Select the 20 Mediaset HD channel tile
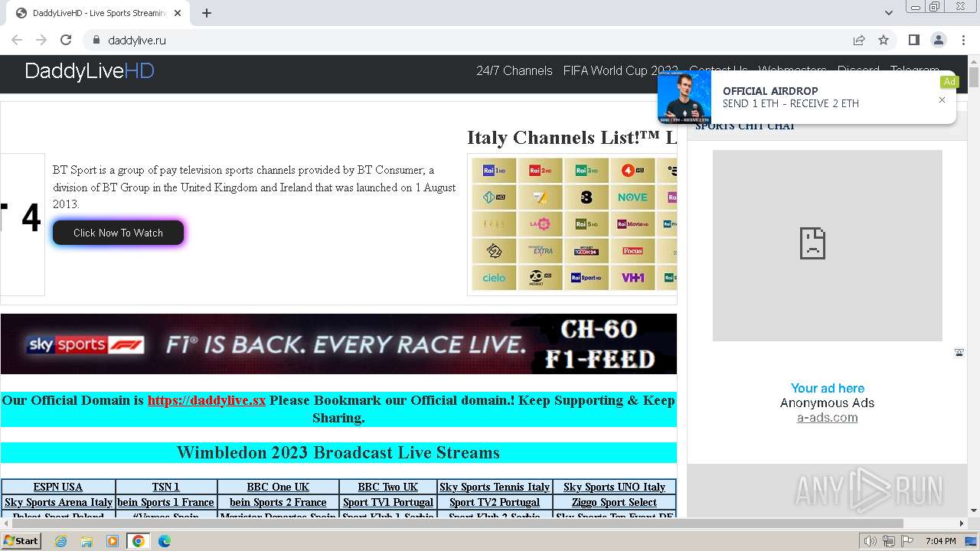The image size is (980, 551). [x=540, y=278]
